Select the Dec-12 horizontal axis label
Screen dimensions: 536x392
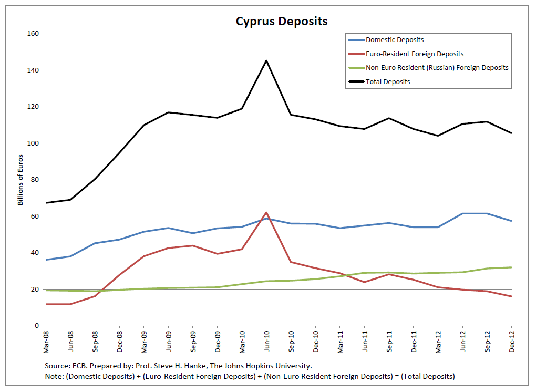click(x=512, y=341)
